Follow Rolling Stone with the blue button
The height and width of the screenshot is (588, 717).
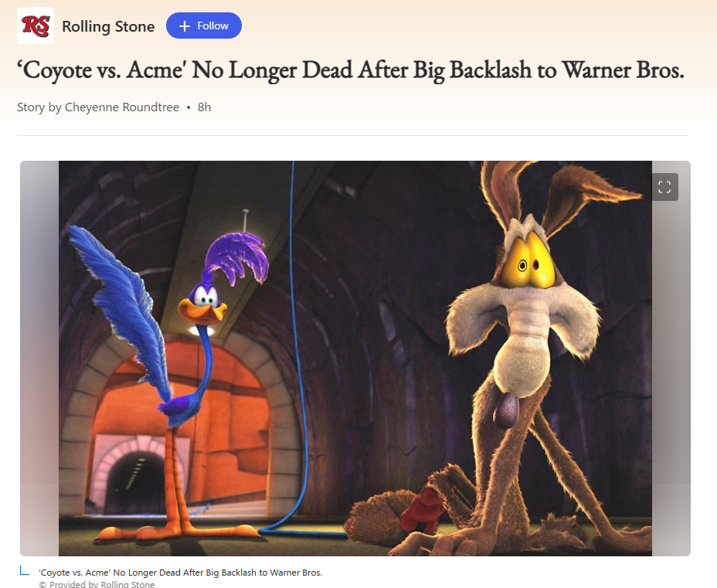coord(204,25)
